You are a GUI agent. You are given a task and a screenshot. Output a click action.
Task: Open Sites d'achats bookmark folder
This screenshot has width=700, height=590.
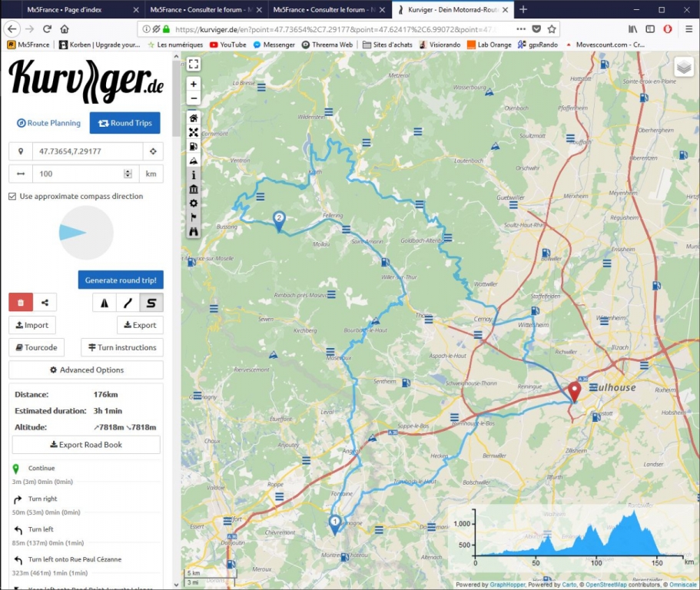387,45
